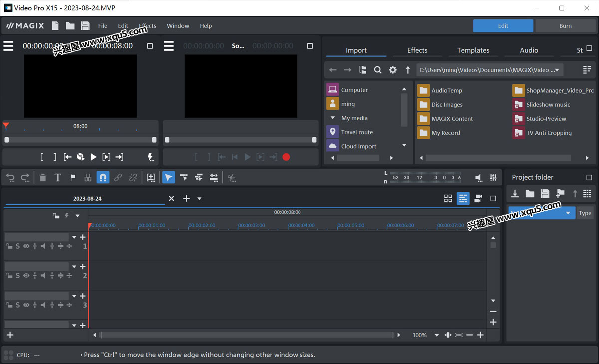Viewport: 599px width, 364px height.
Task: Delete selected object with trash can icon
Action: click(43, 177)
